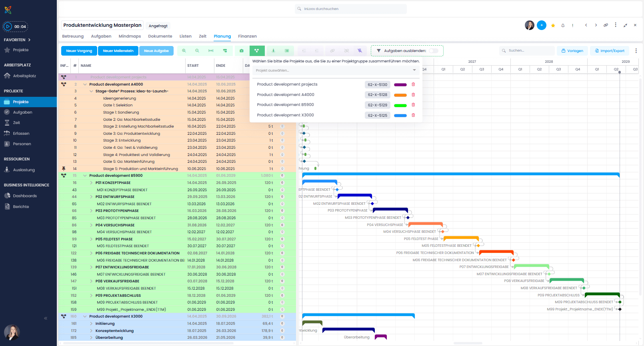This screenshot has width=644, height=346.
Task: Click the orange color swatch for A4000
Action: (400, 95)
